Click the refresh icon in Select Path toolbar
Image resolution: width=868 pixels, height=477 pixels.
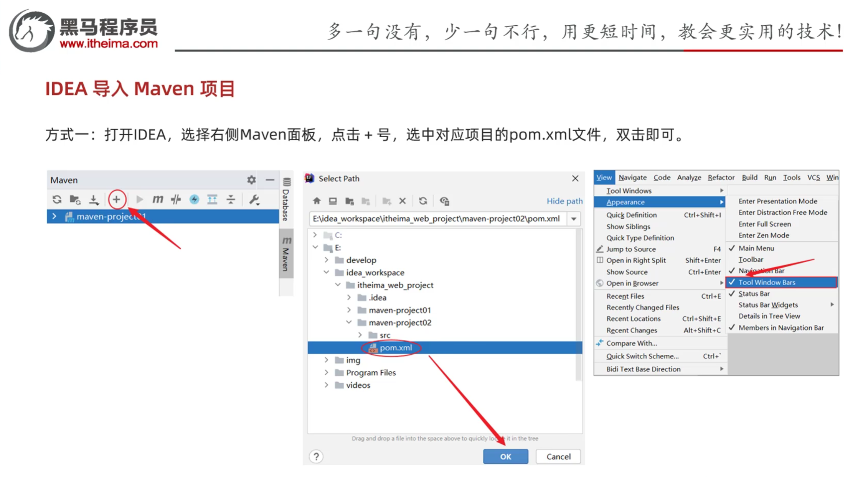[423, 201]
